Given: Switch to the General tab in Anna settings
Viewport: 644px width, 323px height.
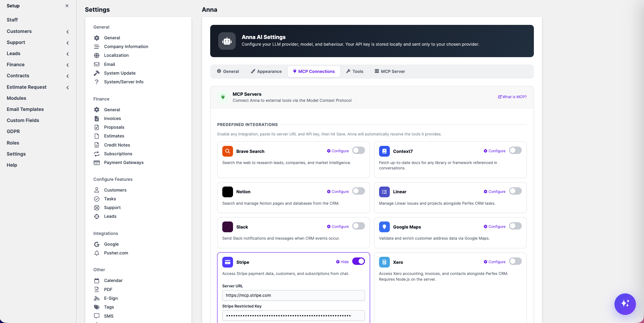Looking at the screenshot, I should point(228,72).
